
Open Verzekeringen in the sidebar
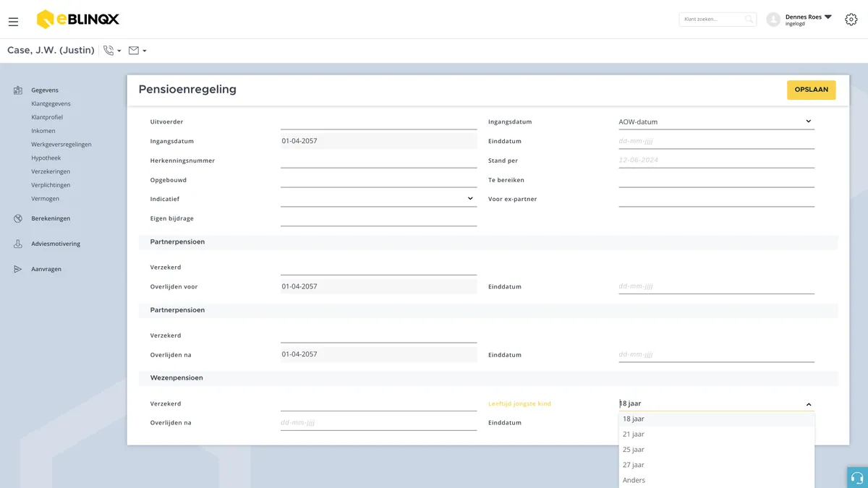coord(51,171)
